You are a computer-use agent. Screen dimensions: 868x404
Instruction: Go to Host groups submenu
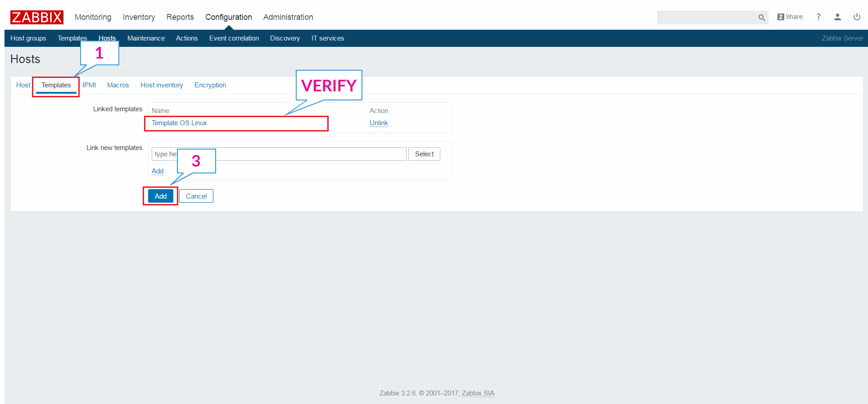point(28,38)
